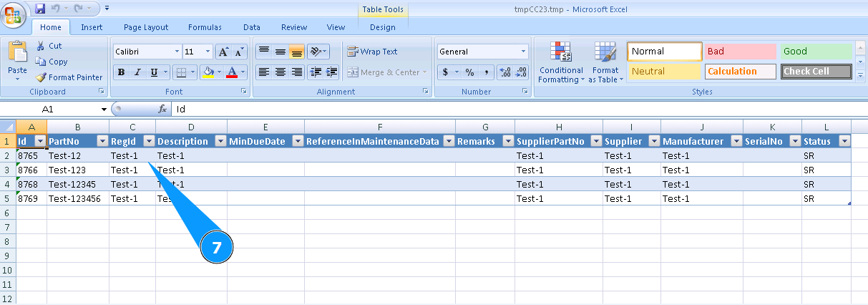
Task: Click Decrease Decimal icon
Action: point(521,72)
